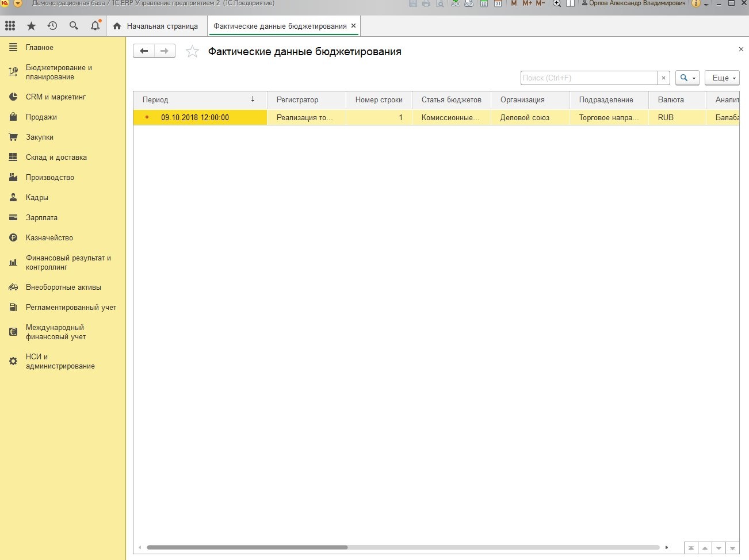Screen dimensions: 749x560
Task: Click the M+ memory add button
Action: click(x=527, y=3)
